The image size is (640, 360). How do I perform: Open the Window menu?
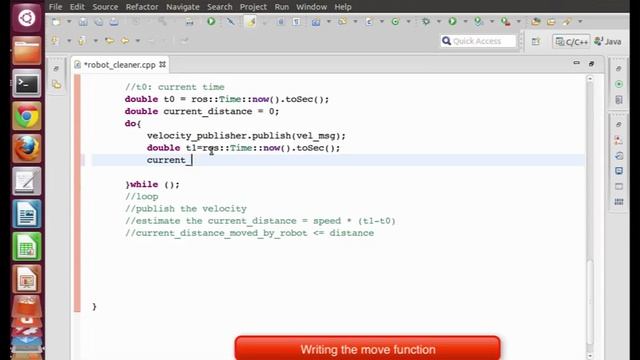click(311, 7)
